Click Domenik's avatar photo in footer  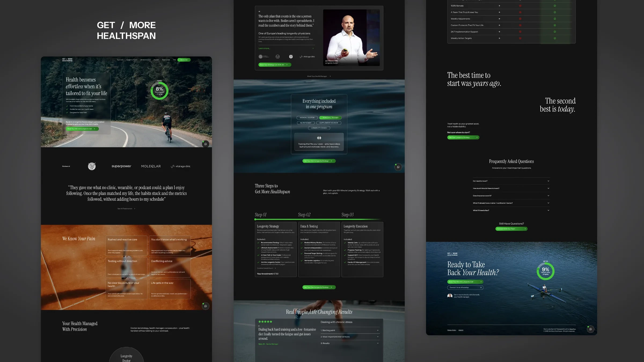pyautogui.click(x=450, y=296)
